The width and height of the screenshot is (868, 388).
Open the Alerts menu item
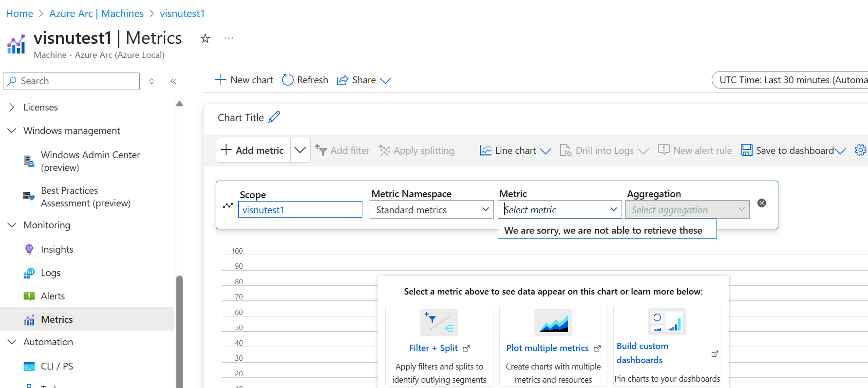(x=53, y=296)
